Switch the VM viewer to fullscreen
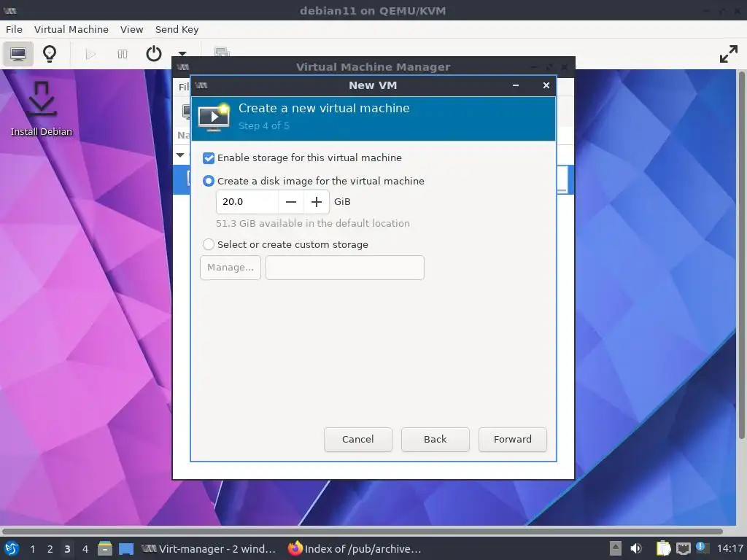747x560 pixels. tap(729, 54)
